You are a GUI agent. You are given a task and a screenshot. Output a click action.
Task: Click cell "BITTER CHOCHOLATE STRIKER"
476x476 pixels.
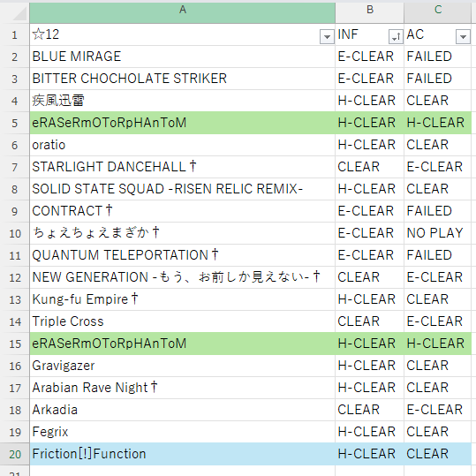coord(183,79)
